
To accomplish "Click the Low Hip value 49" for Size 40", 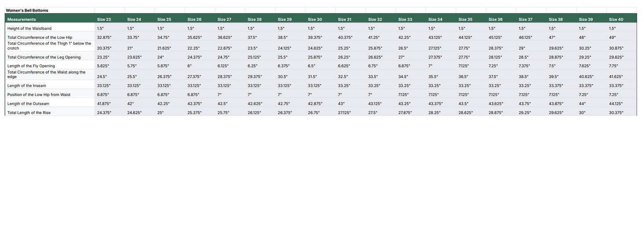I will [x=613, y=38].
